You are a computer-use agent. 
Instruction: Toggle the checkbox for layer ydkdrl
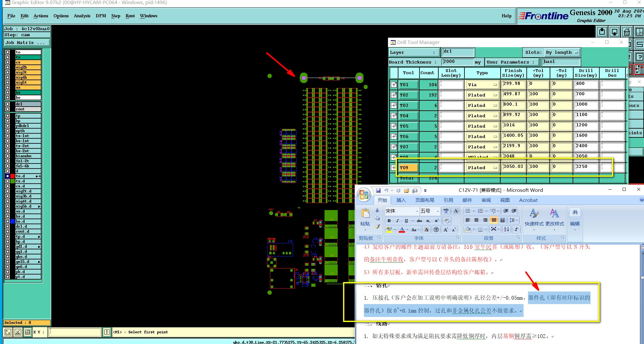pos(8,126)
